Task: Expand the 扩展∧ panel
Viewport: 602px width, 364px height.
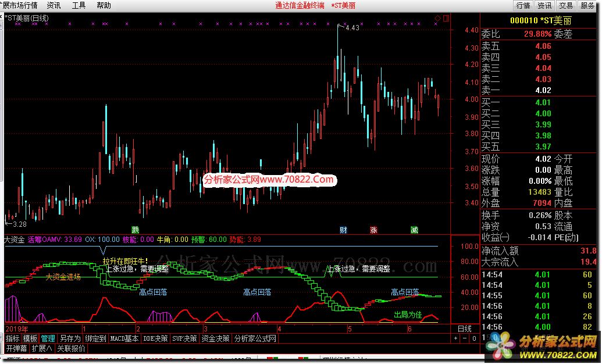Action: coord(42,349)
